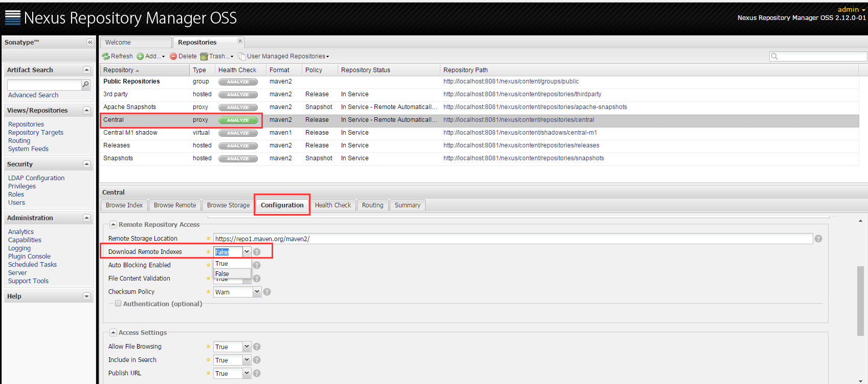Choose False in the dropdown list
This screenshot has width=868, height=384.
pyautogui.click(x=232, y=274)
